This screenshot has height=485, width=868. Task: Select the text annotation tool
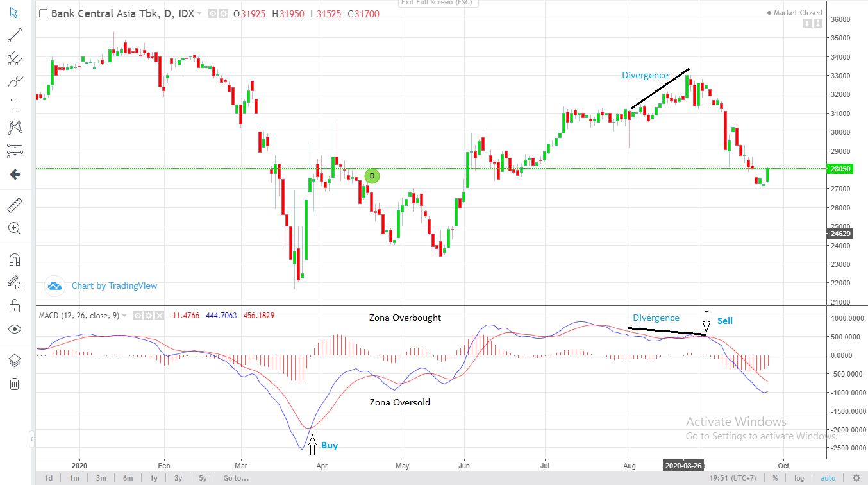(x=15, y=105)
